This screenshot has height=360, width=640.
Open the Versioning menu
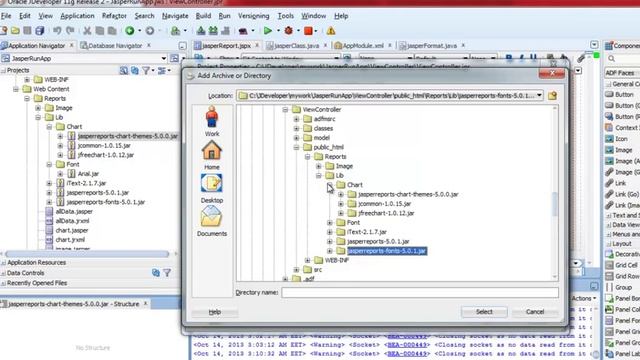tap(253, 16)
